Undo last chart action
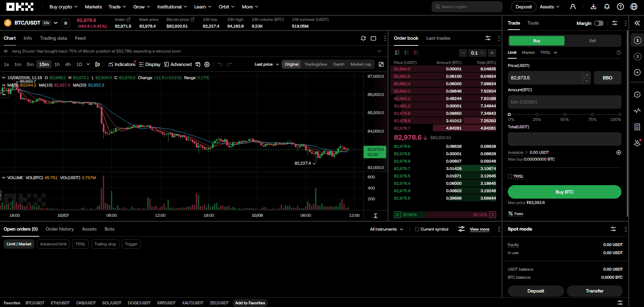Image resolution: width=644 pixels, height=307 pixels. [220, 64]
